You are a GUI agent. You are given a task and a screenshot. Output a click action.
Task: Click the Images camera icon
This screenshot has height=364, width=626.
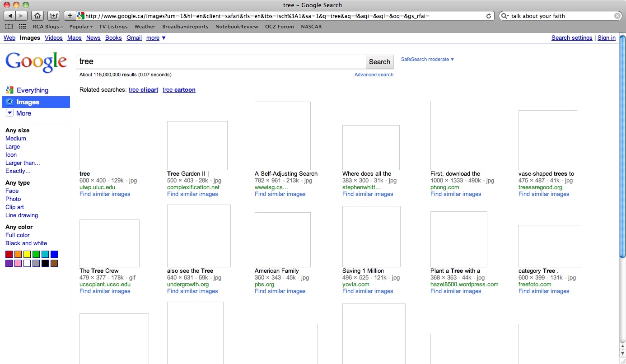[9, 102]
